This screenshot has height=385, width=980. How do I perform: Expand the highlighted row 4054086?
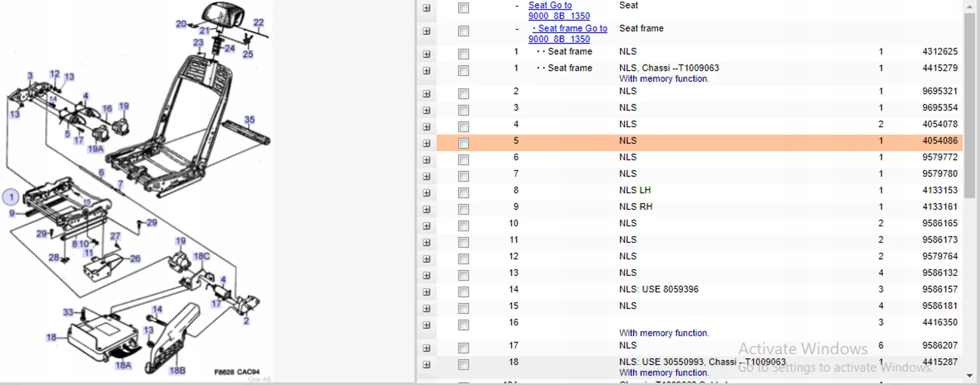point(426,143)
